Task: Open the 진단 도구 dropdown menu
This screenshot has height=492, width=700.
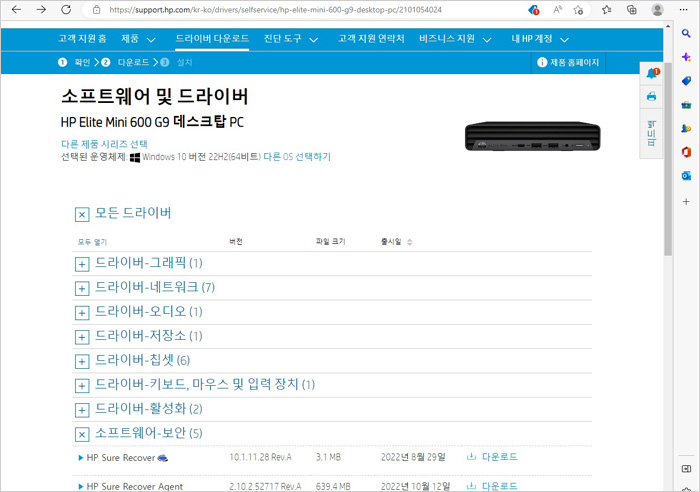Action: pos(291,39)
